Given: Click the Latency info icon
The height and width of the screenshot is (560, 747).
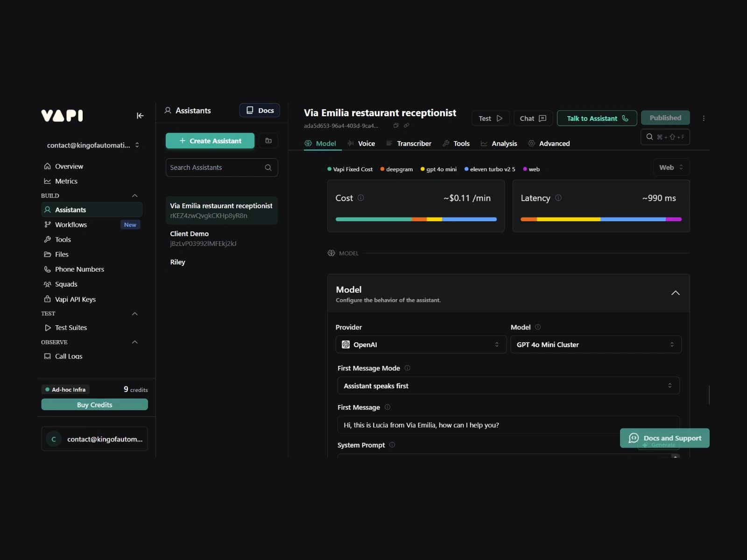Looking at the screenshot, I should [558, 198].
